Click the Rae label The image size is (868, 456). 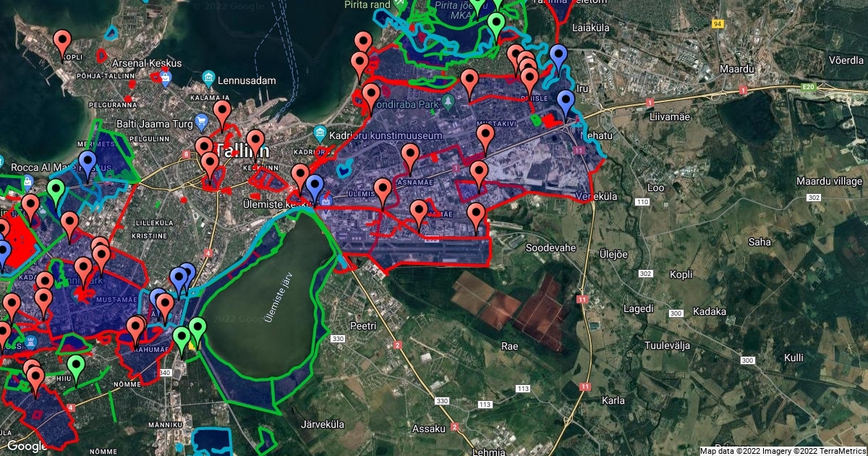pos(510,346)
